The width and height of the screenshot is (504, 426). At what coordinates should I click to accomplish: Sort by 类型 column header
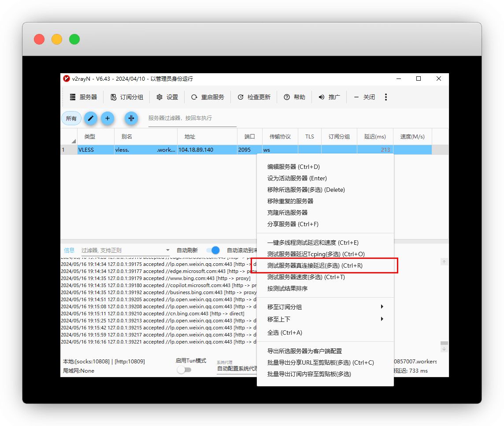coord(96,137)
